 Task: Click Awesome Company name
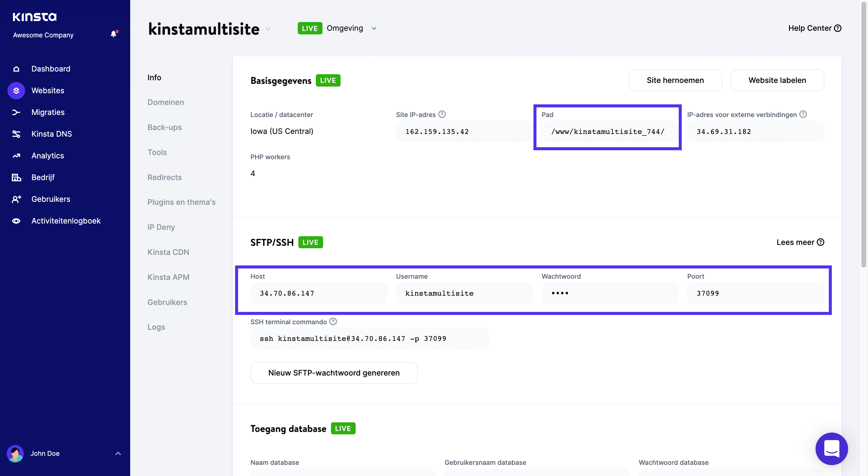[43, 35]
